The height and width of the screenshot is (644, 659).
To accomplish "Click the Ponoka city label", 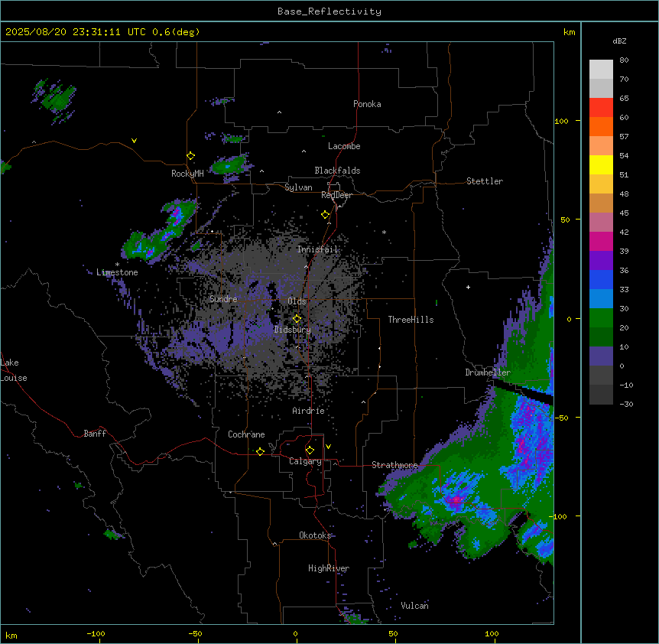I will coord(367,104).
